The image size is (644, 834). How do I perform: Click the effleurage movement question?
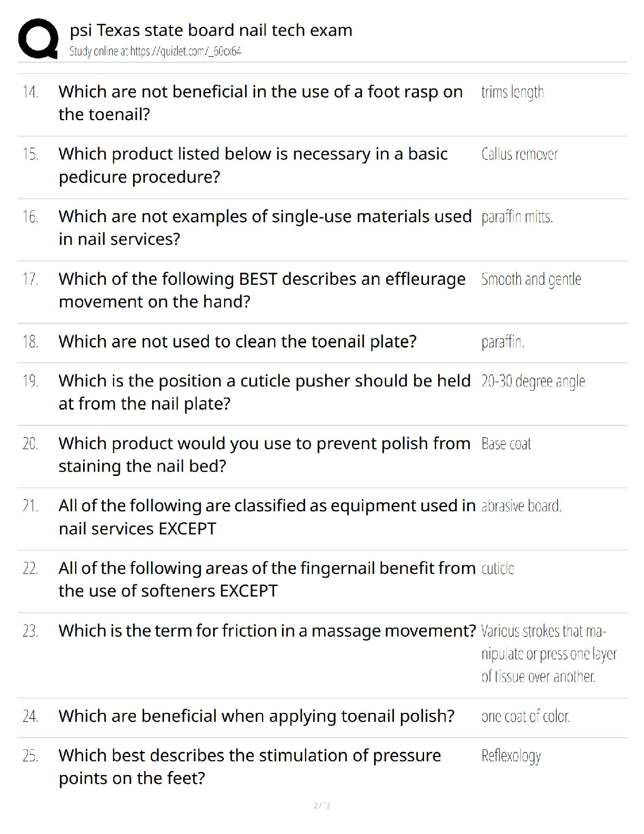coord(262,290)
